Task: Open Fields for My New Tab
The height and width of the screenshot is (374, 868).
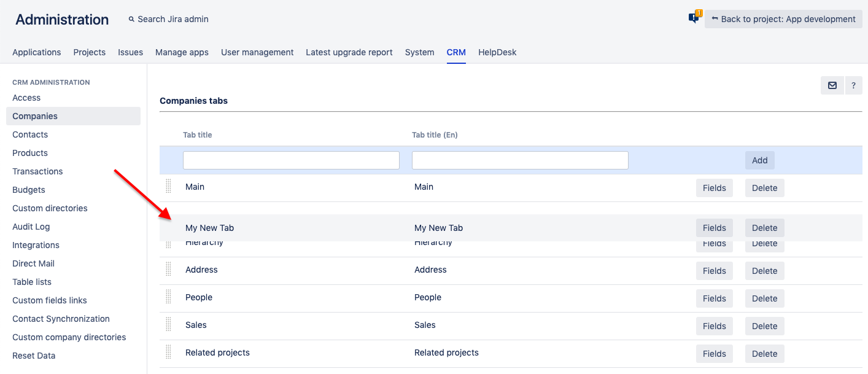Action: [x=714, y=228]
